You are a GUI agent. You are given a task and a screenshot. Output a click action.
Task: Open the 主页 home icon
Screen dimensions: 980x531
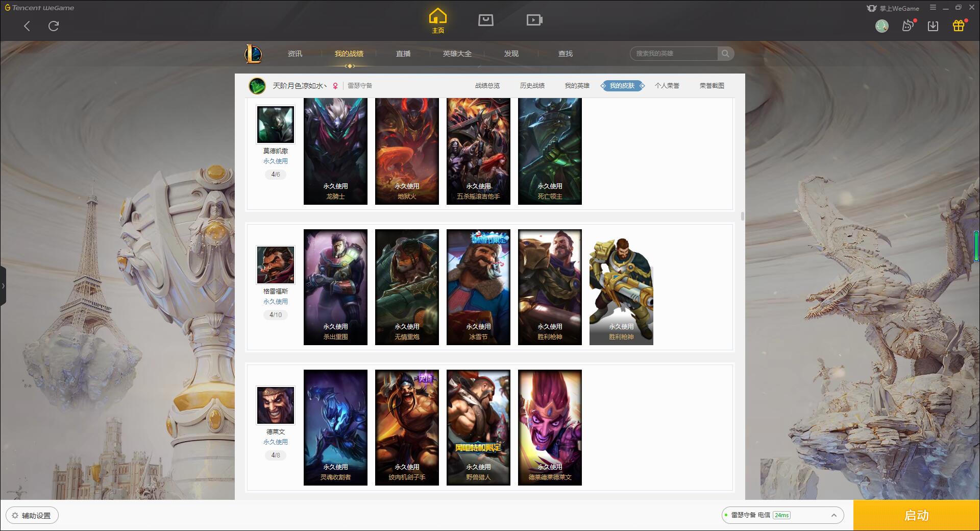click(437, 21)
